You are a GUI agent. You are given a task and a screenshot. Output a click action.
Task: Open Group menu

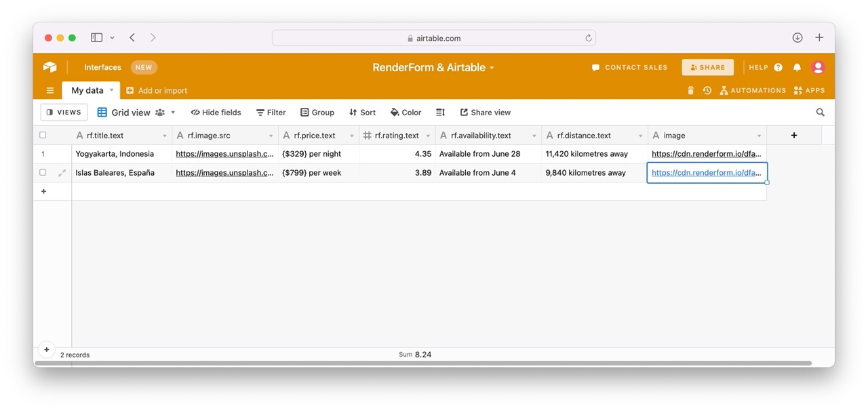[x=317, y=113]
